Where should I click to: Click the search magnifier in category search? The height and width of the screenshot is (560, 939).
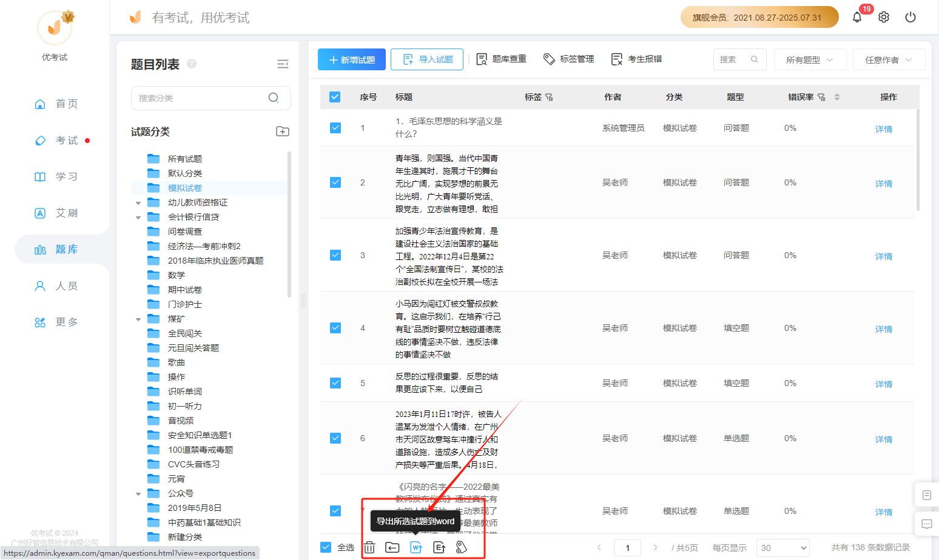274,98
